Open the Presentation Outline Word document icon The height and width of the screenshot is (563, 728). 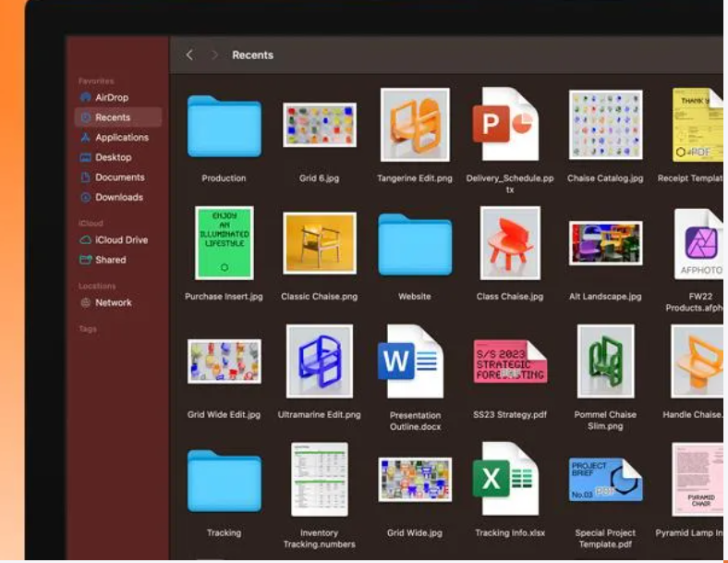tap(411, 361)
